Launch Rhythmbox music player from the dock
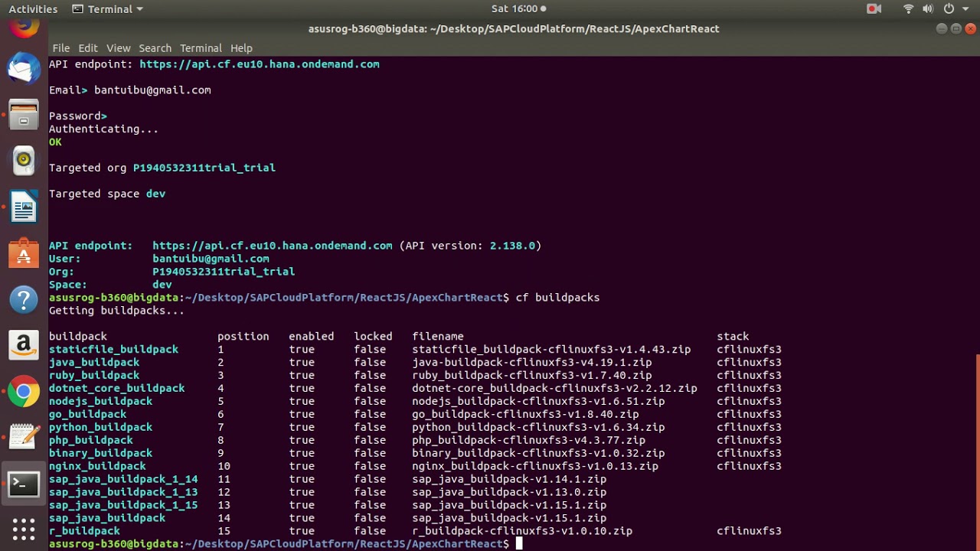The image size is (980, 551). coord(24,161)
